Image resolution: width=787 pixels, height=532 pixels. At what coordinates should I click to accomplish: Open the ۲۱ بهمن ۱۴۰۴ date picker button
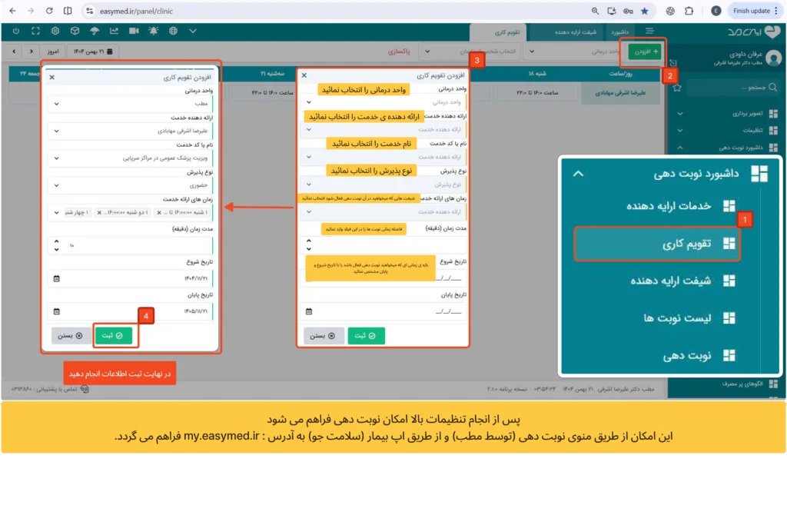click(93, 52)
